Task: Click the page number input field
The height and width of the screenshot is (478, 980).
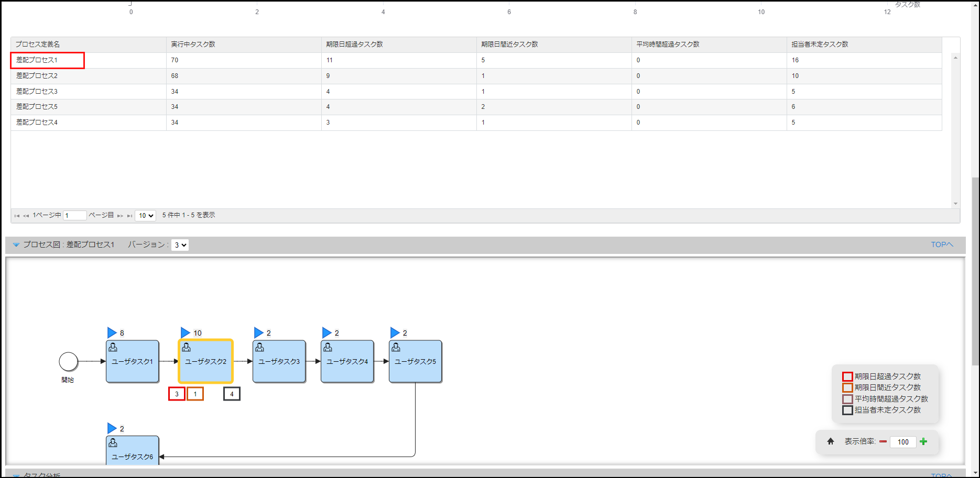Action: [75, 216]
